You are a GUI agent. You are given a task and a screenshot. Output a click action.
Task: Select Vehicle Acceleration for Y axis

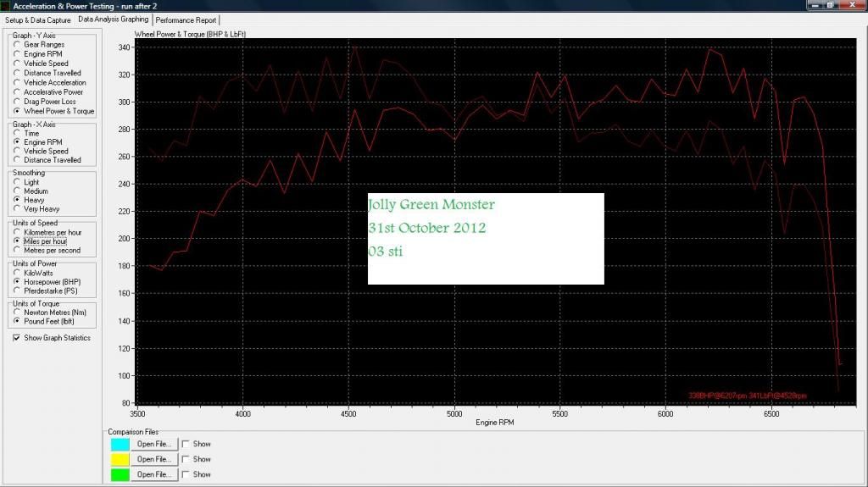point(18,83)
